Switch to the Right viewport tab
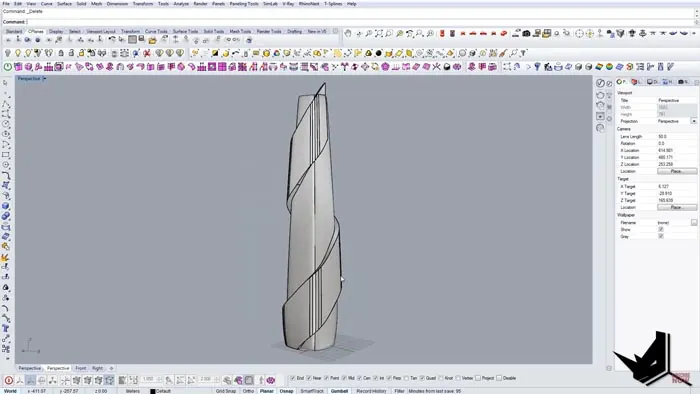 click(x=97, y=368)
